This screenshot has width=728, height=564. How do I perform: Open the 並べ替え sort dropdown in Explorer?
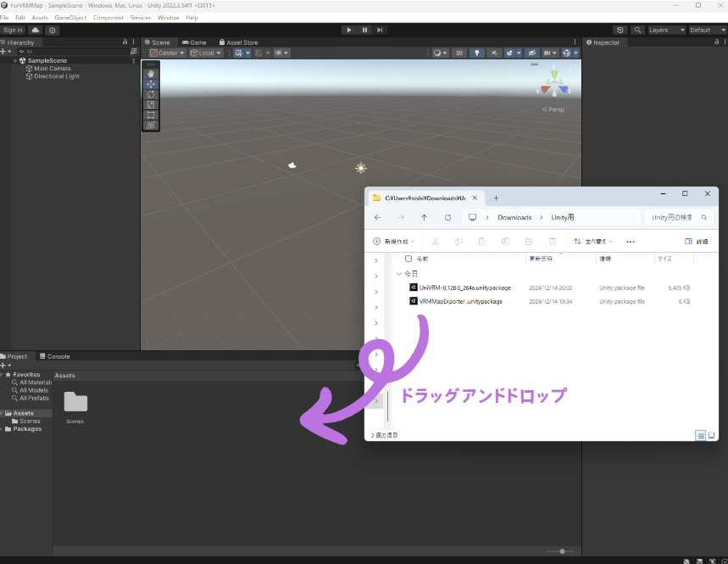point(593,242)
